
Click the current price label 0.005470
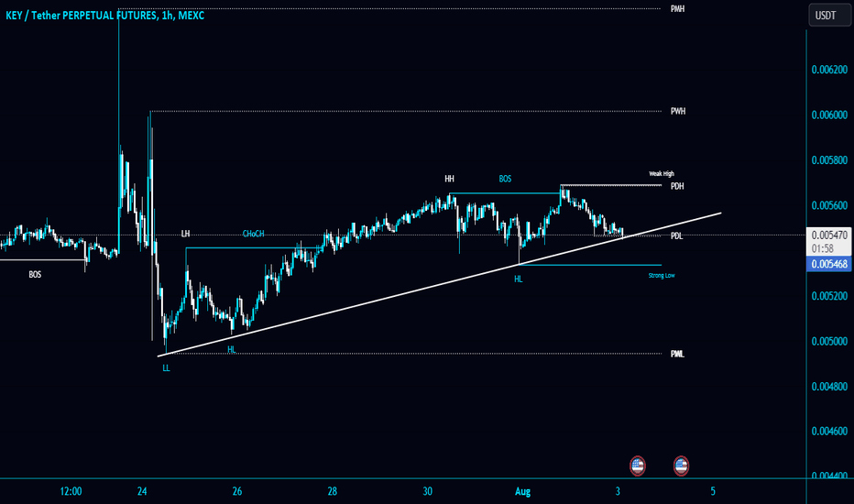[829, 236]
